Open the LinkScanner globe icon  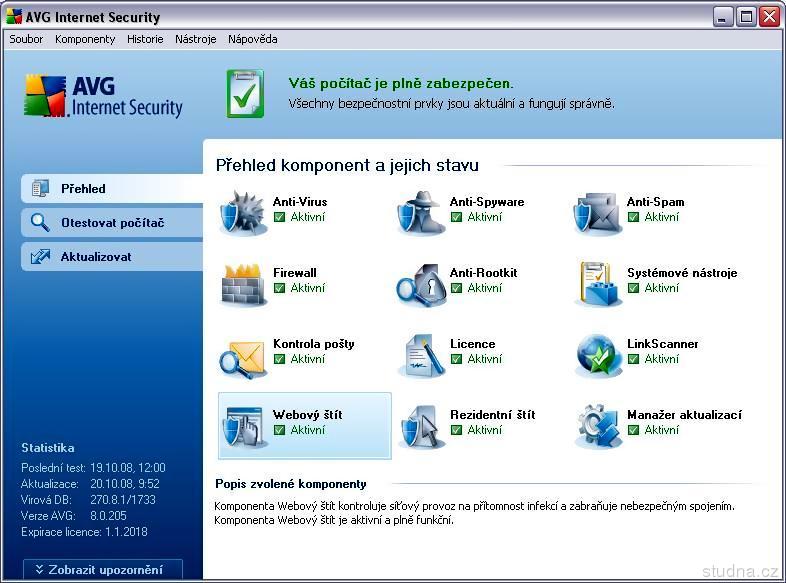coord(598,355)
